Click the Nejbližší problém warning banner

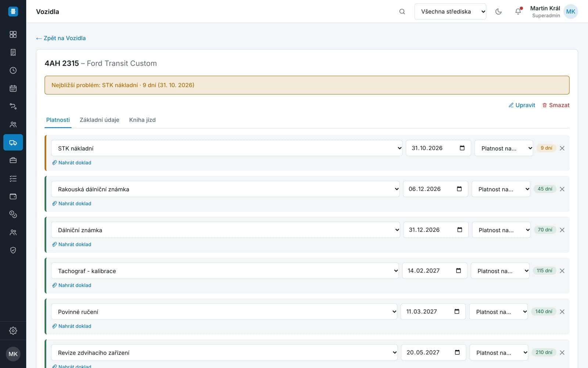point(307,85)
